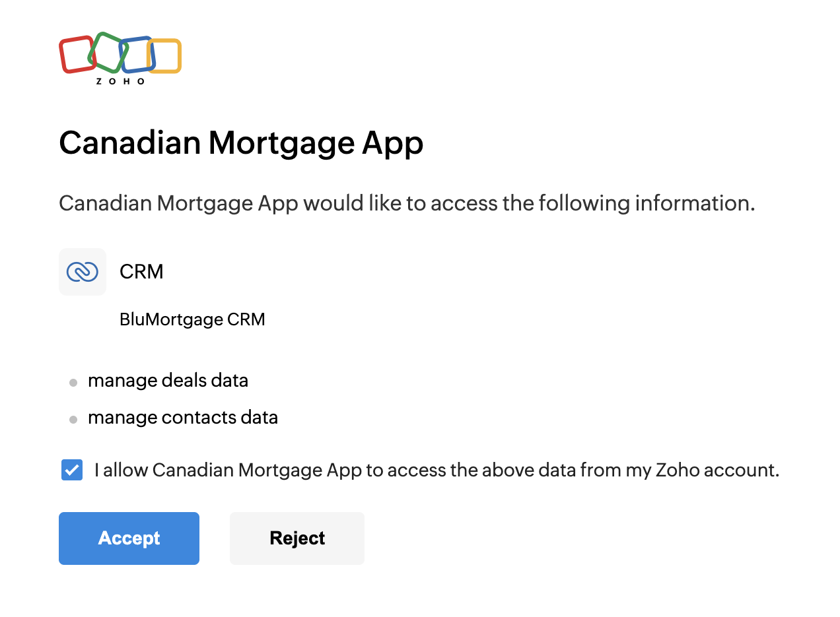Click the Canadian Mortgage App heading
The width and height of the screenshot is (840, 617).
[x=241, y=143]
